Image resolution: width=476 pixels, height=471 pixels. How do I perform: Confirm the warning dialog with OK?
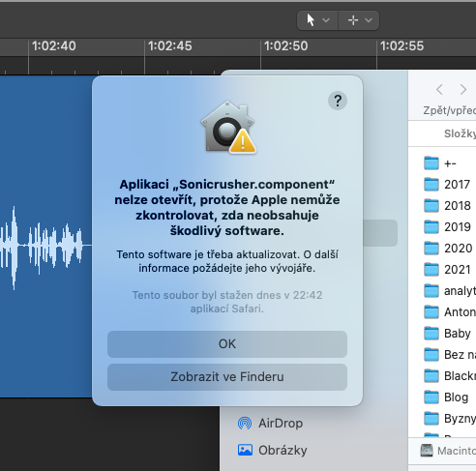coord(227,344)
